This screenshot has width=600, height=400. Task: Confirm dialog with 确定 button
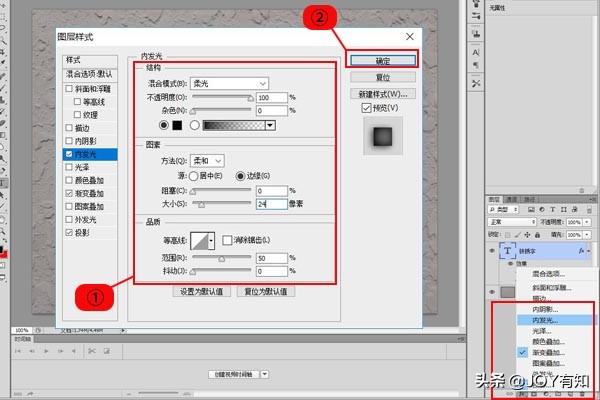(x=383, y=60)
